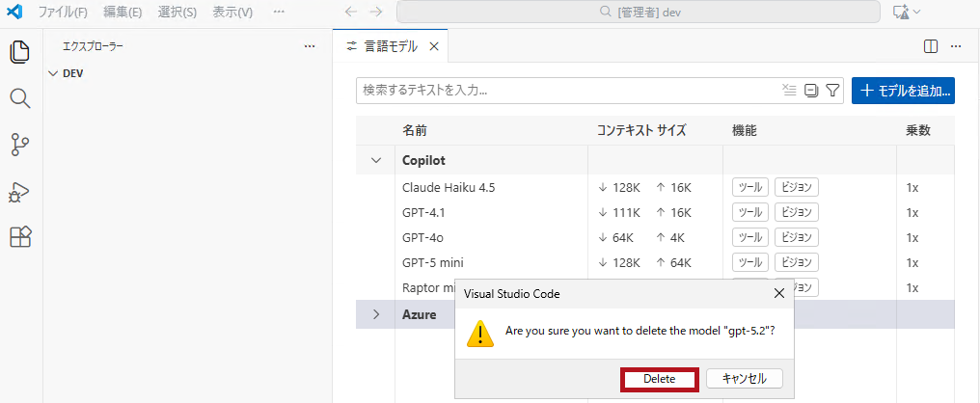
Task: Open the Search view in activity bar
Action: pos(20,98)
